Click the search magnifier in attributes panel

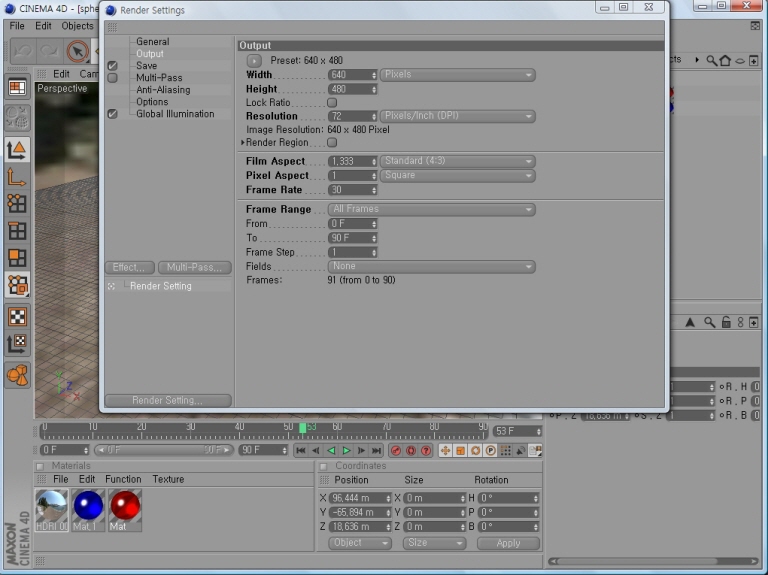(x=709, y=322)
